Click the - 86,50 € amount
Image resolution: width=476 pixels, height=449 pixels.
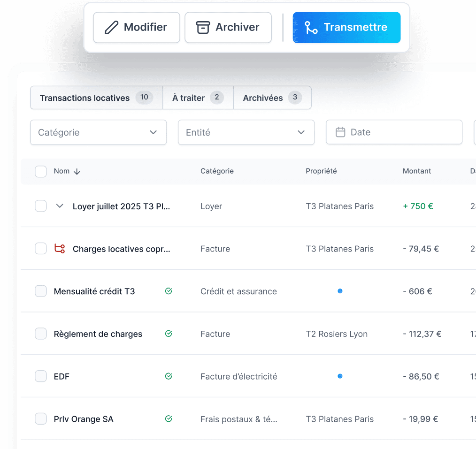[x=421, y=376]
